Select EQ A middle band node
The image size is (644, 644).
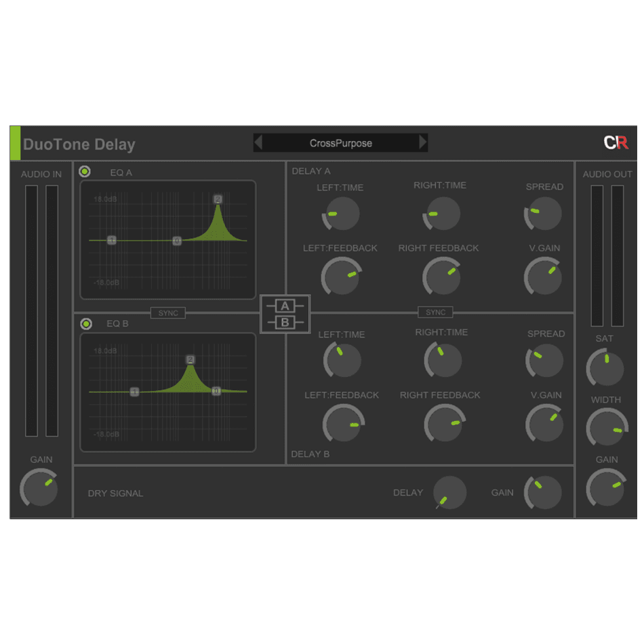point(177,241)
